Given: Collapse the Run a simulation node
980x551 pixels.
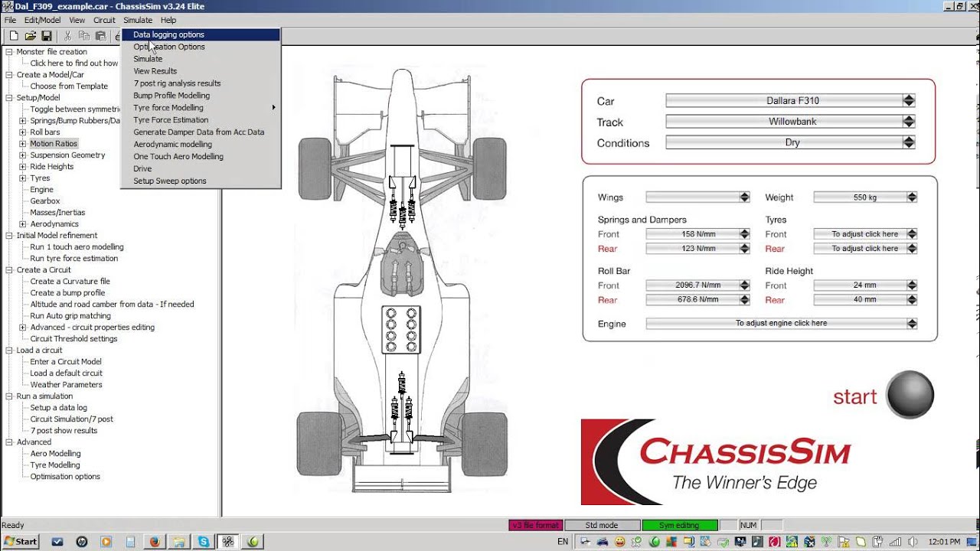Looking at the screenshot, I should tap(9, 396).
